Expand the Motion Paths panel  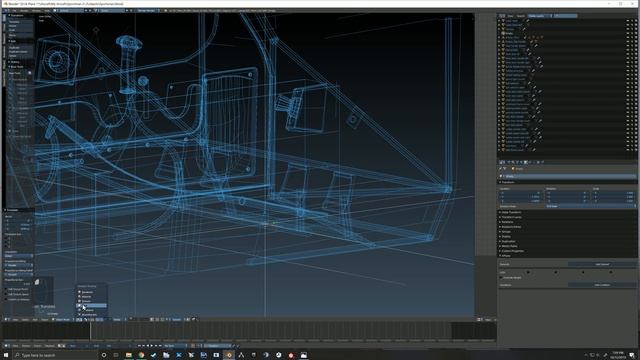point(509,246)
